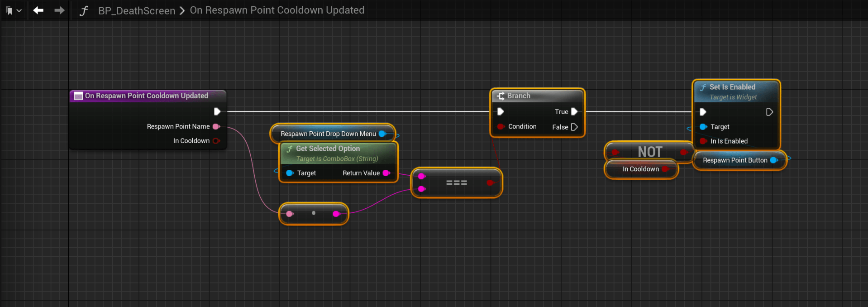
Task: Open the bookmarks dropdown in the breadcrumb bar
Action: tap(13, 10)
